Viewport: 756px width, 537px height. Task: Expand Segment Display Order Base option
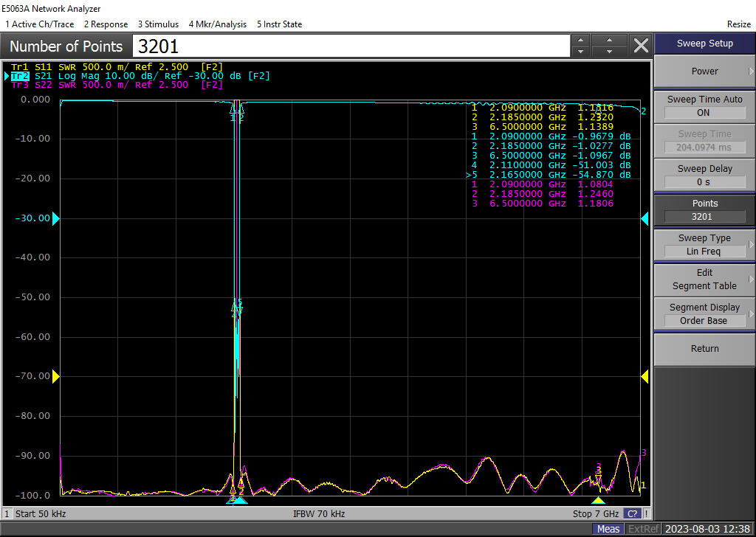704,314
